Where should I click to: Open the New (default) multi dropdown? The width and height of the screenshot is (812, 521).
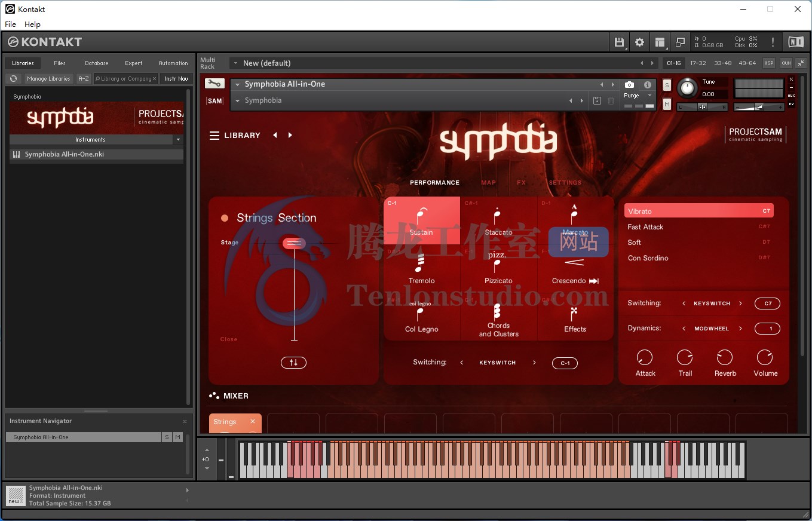(236, 63)
